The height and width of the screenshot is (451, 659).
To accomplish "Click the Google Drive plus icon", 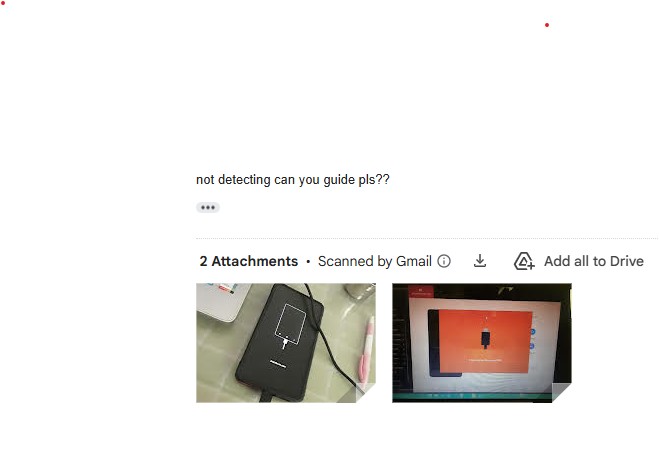I will 524,261.
